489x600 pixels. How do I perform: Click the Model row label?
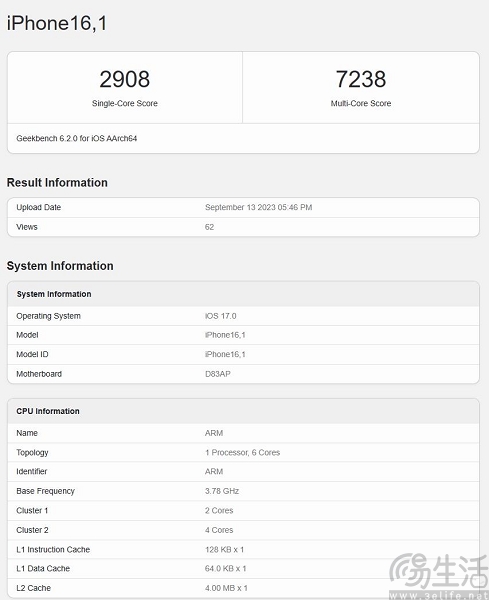[27, 335]
